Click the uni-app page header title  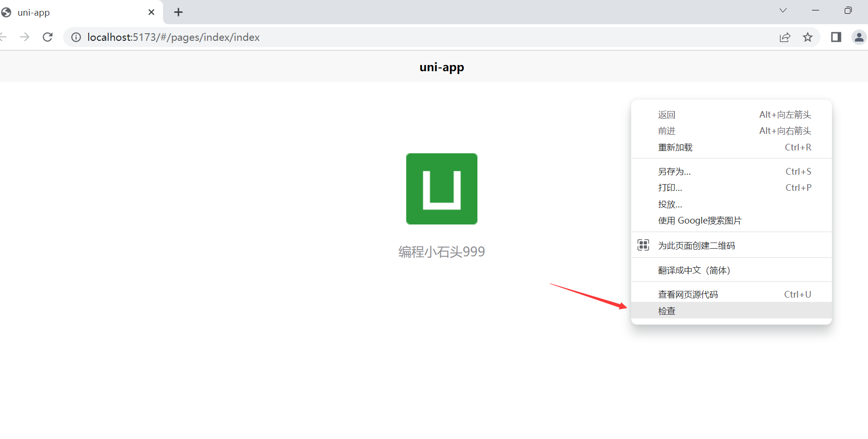442,67
